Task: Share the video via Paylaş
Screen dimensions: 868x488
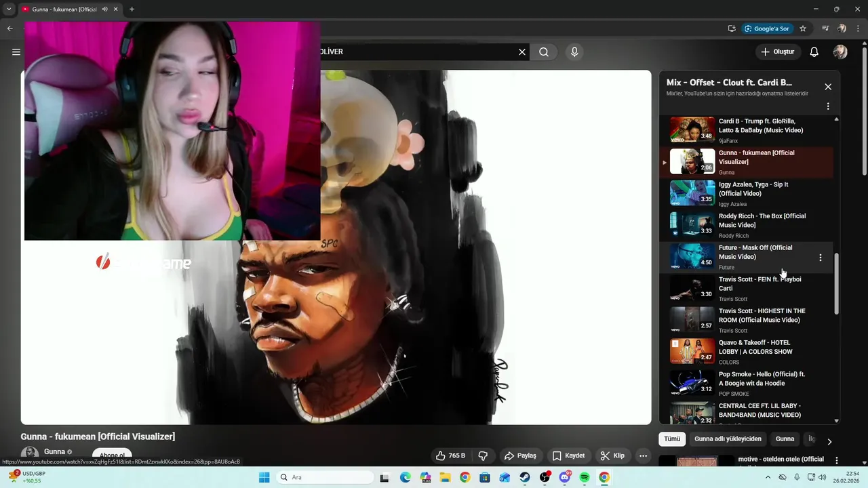Action: pyautogui.click(x=520, y=455)
